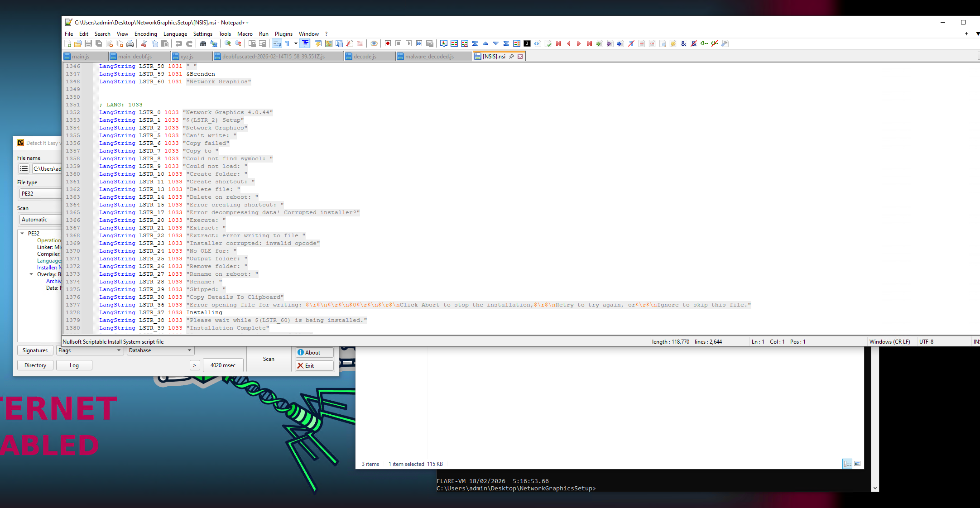Zoom in using the magnifier plus icon
Image resolution: width=980 pixels, height=508 pixels.
tap(228, 43)
